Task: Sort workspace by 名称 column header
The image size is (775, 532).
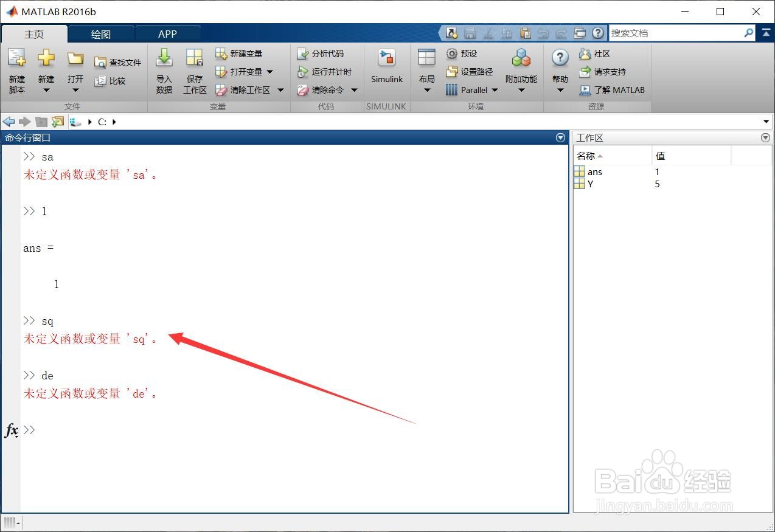Action: point(613,156)
